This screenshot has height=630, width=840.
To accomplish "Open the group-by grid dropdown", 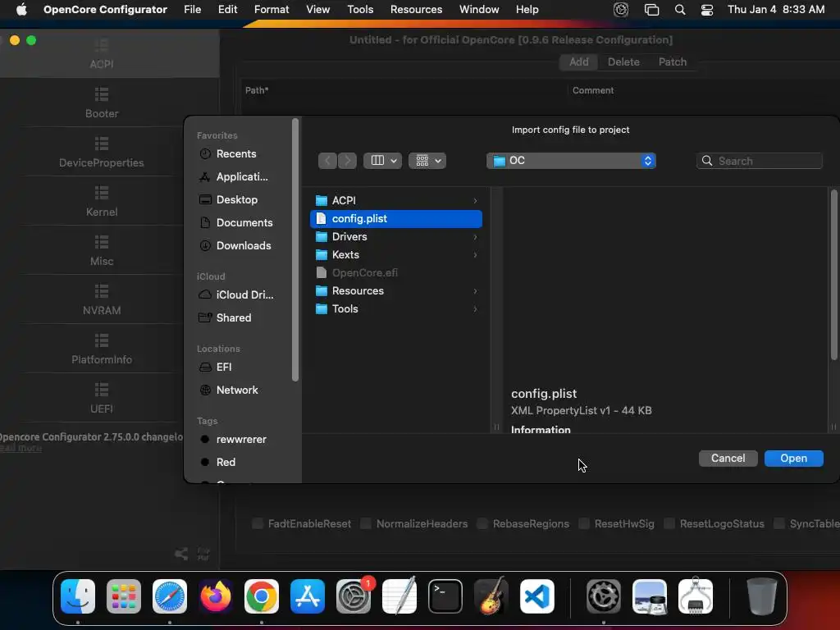I will tap(427, 161).
